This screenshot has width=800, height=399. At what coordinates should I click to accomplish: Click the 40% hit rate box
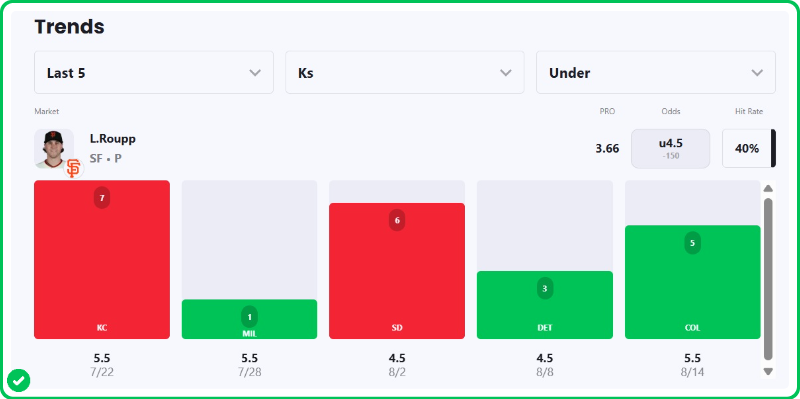coord(748,148)
